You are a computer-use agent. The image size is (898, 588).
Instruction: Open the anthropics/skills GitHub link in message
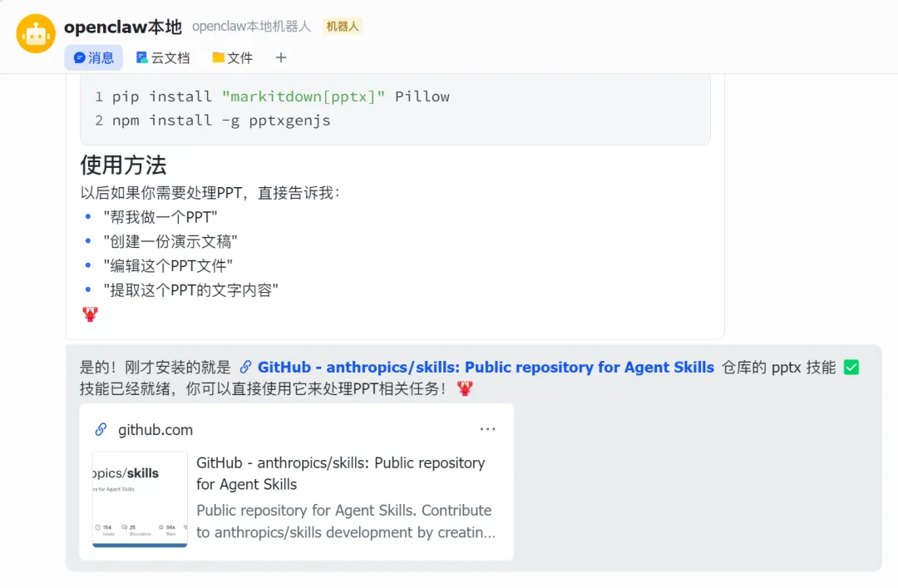coord(486,367)
